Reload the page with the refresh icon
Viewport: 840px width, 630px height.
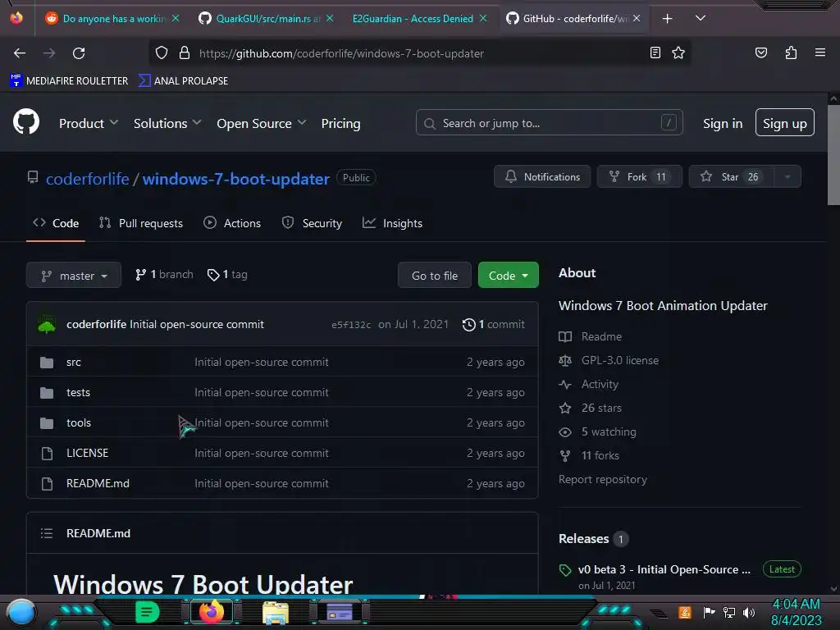click(x=79, y=53)
